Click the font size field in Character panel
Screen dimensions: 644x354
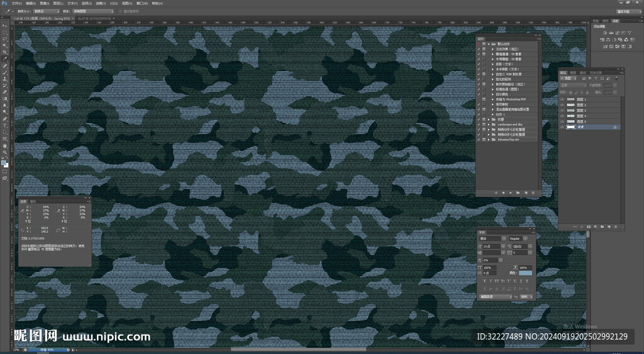pyautogui.click(x=492, y=246)
